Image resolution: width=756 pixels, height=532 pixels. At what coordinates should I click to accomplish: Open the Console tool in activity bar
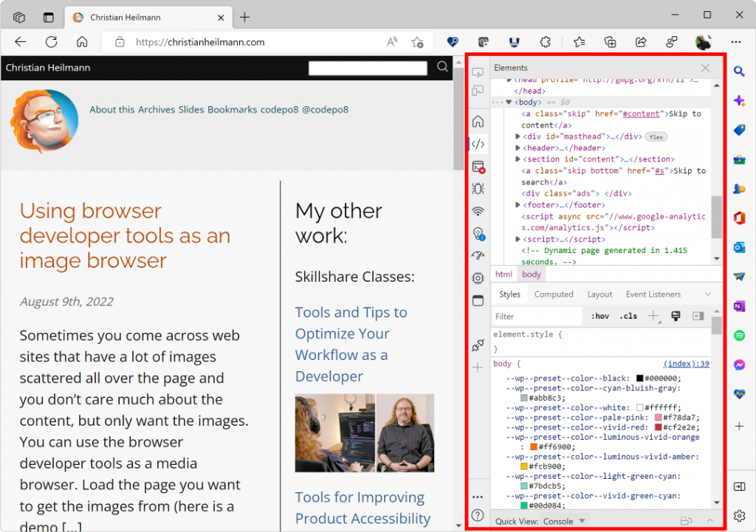point(478,167)
